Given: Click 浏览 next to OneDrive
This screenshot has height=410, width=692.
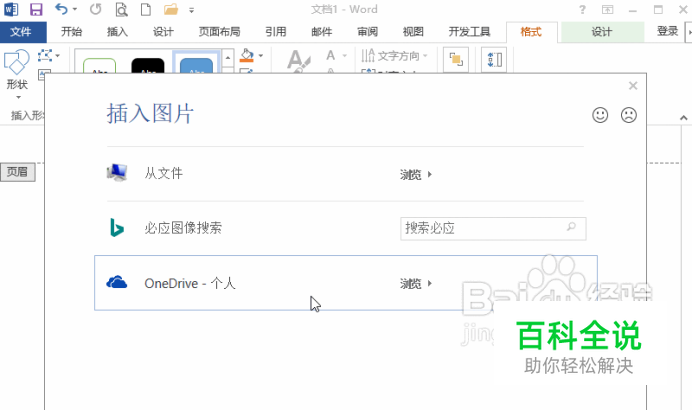Looking at the screenshot, I should (x=416, y=283).
